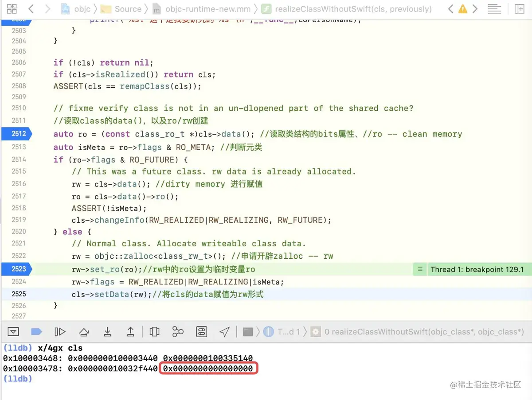The width and height of the screenshot is (532, 400).
Task: Click the comment '// This was a future class.' line
Action: pos(214,171)
